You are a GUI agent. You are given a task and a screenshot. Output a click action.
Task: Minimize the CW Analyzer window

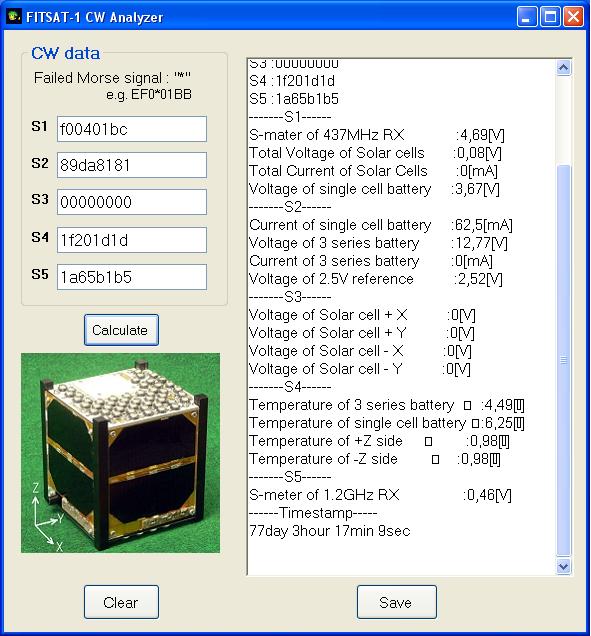527,17
